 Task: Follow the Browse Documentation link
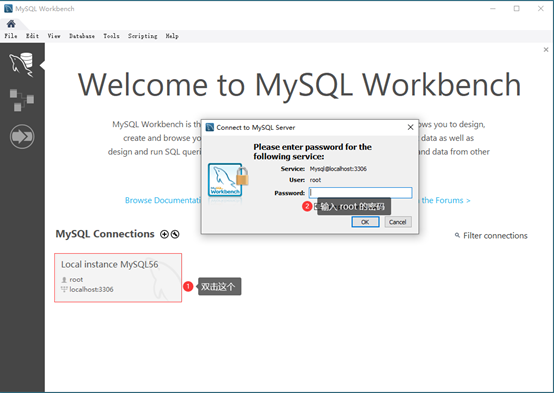pos(163,200)
